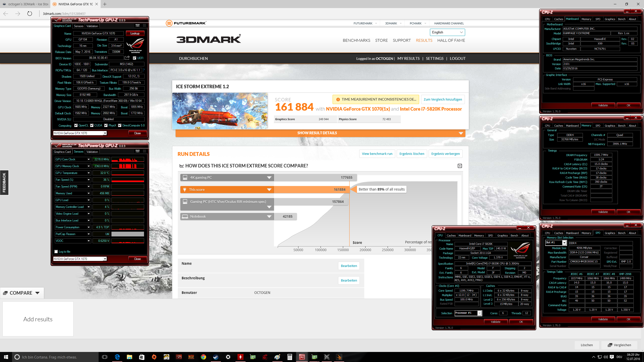Click the Lookup button
Image resolution: width=644 pixels, height=362 pixels.
click(135, 33)
